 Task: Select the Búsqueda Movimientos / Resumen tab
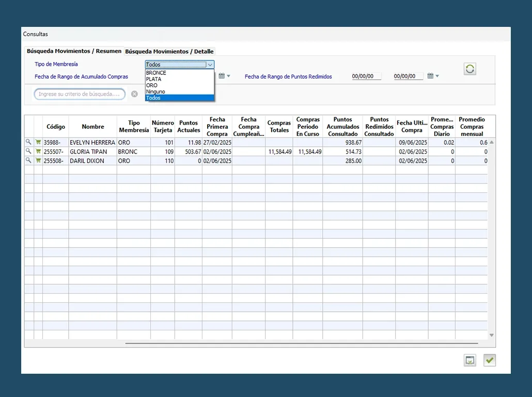[x=74, y=51]
